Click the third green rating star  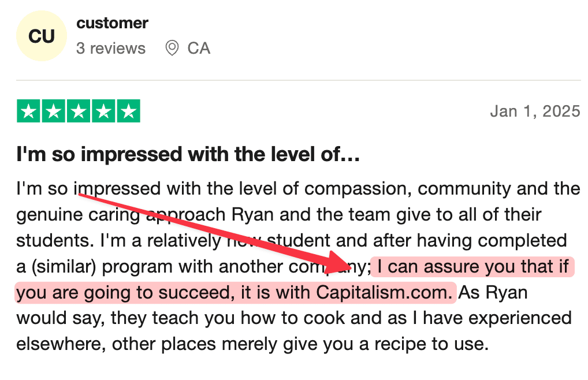(78, 111)
